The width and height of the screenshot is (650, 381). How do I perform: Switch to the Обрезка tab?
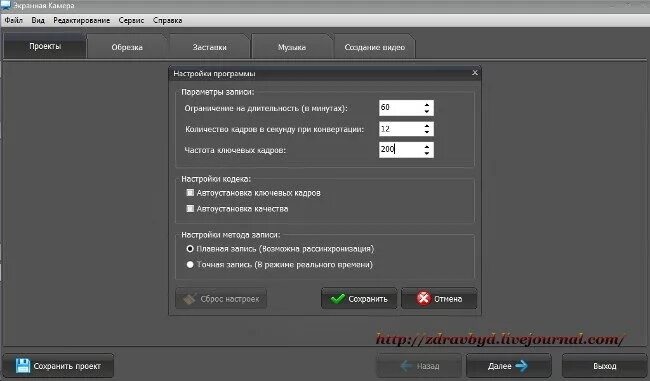tap(127, 47)
